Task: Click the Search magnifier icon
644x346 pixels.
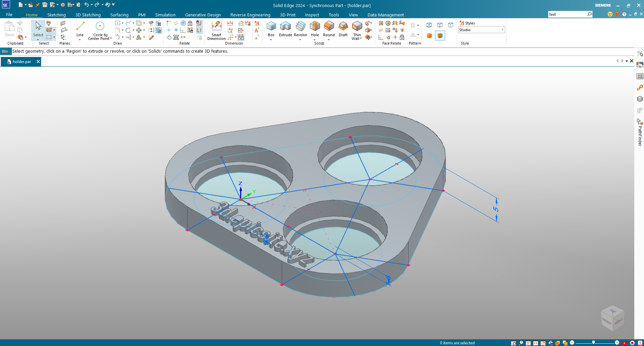Action: tap(589, 14)
